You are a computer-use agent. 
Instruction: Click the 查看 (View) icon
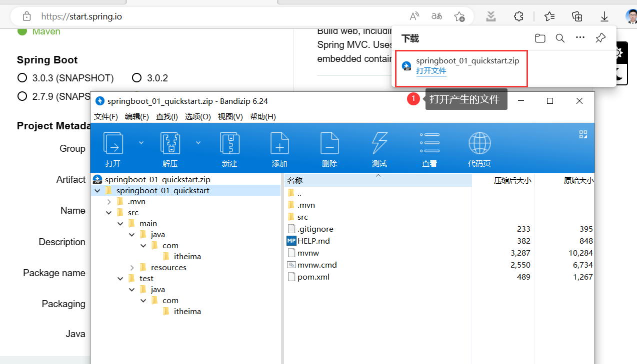tap(429, 148)
